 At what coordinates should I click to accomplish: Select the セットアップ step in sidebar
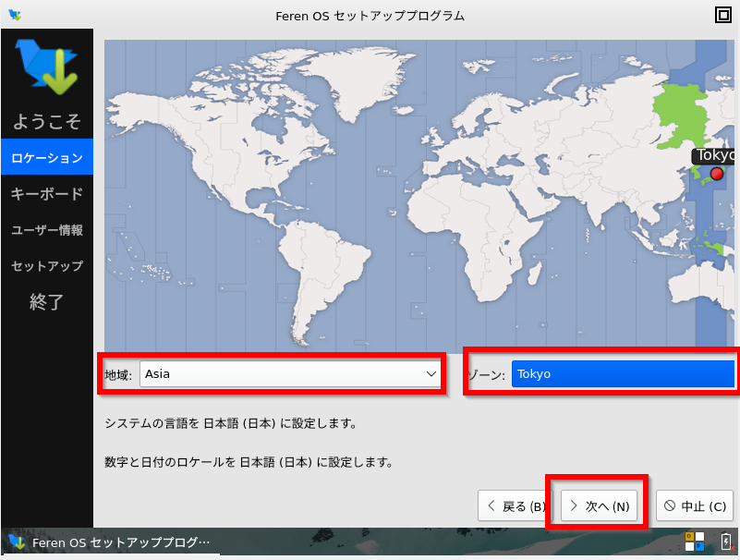tap(47, 266)
